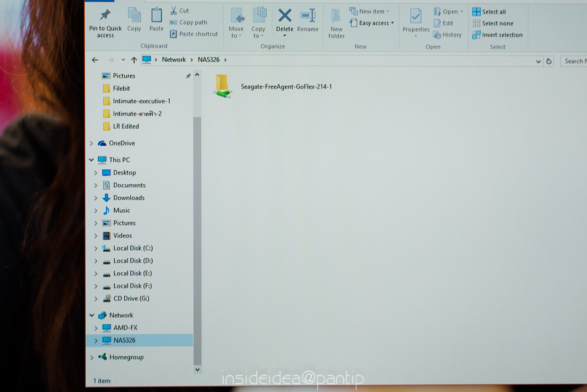Click the Invert selection icon
Viewport: 587px width, 392px height.
[x=476, y=35]
